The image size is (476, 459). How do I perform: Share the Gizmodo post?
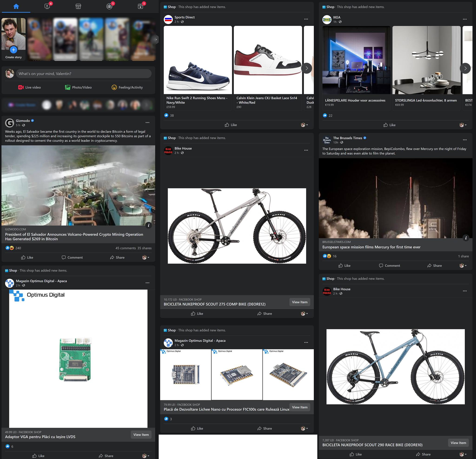pyautogui.click(x=117, y=257)
